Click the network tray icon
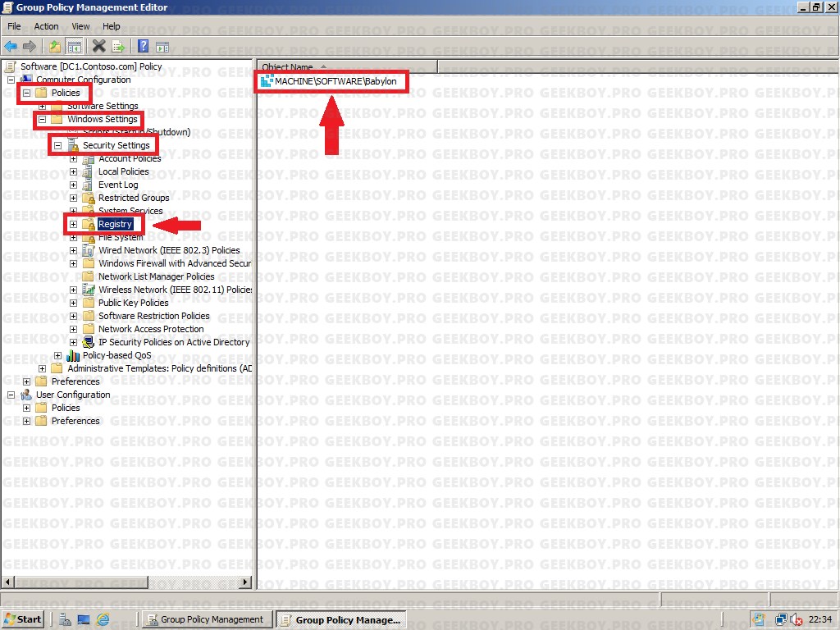 [x=782, y=620]
